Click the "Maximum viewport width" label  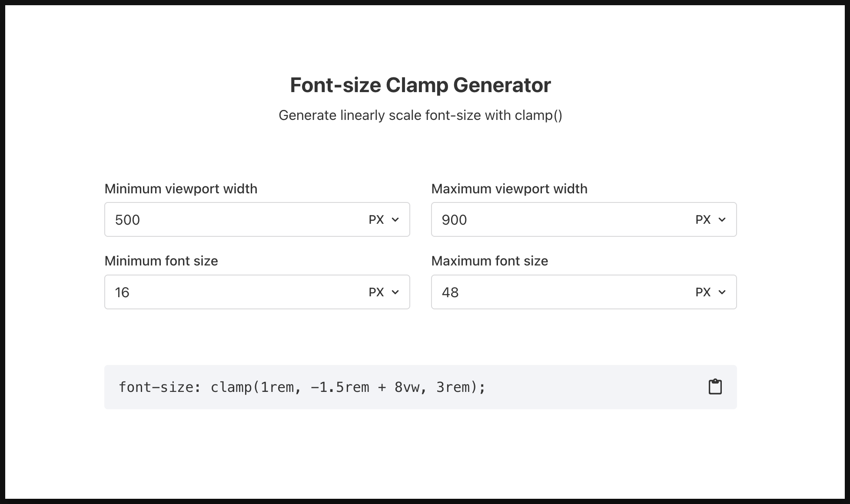[509, 189]
